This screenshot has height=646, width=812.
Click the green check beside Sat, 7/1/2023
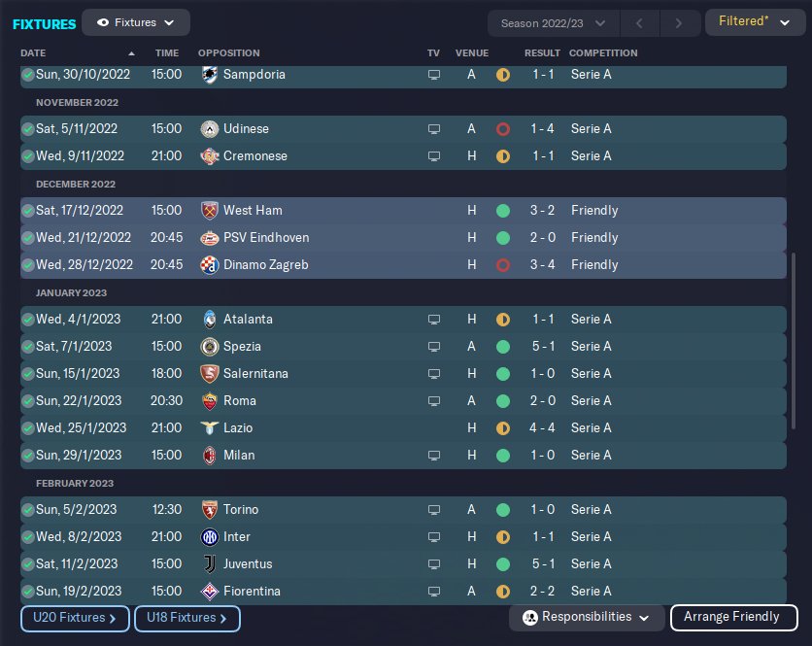click(27, 346)
